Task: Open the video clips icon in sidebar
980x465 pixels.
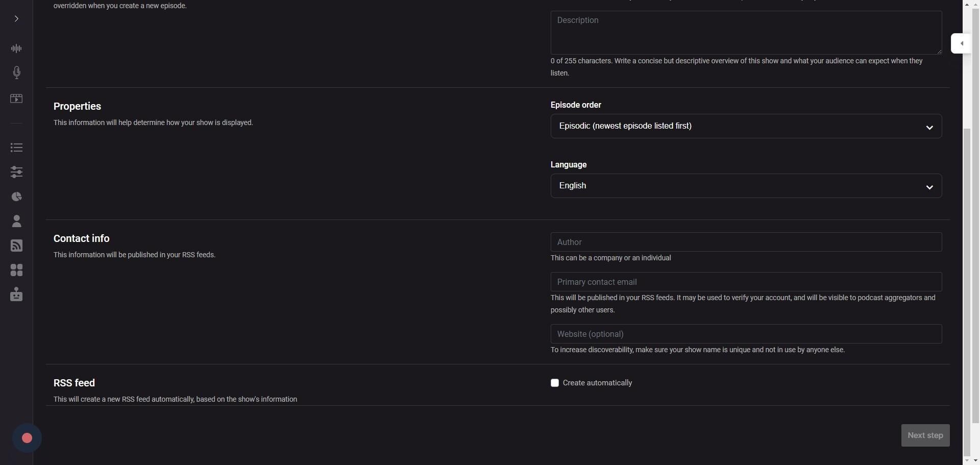Action: (16, 99)
